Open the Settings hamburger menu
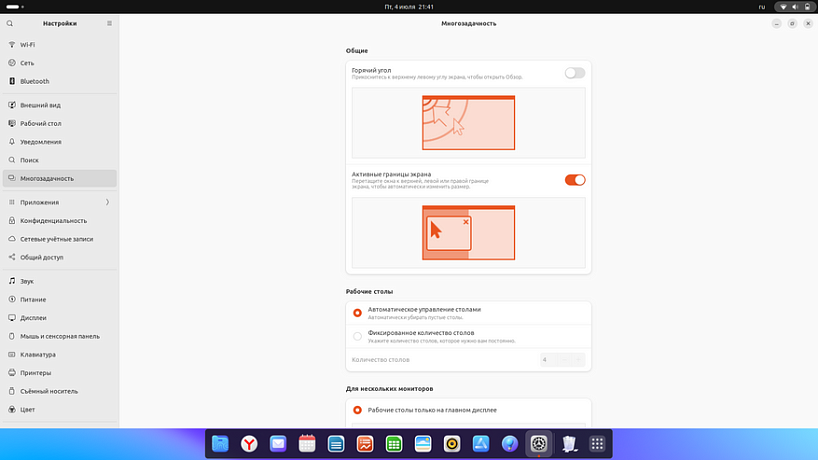818x460 pixels. click(110, 23)
